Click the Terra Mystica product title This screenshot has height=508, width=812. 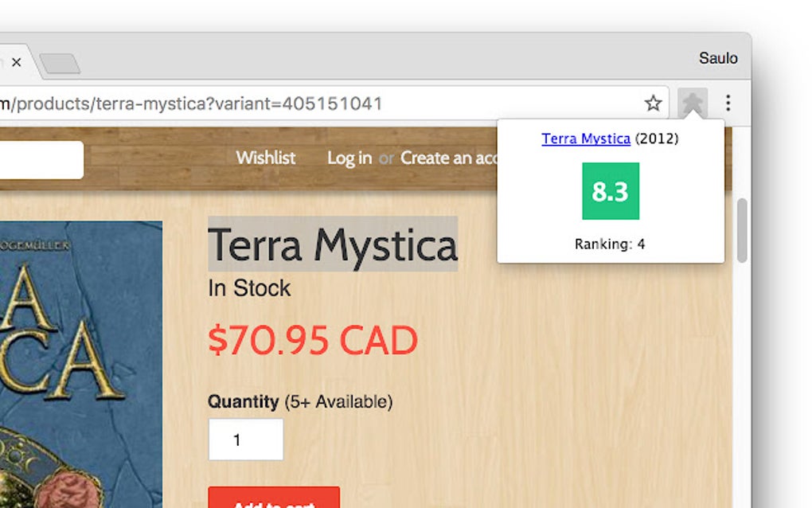(x=333, y=244)
